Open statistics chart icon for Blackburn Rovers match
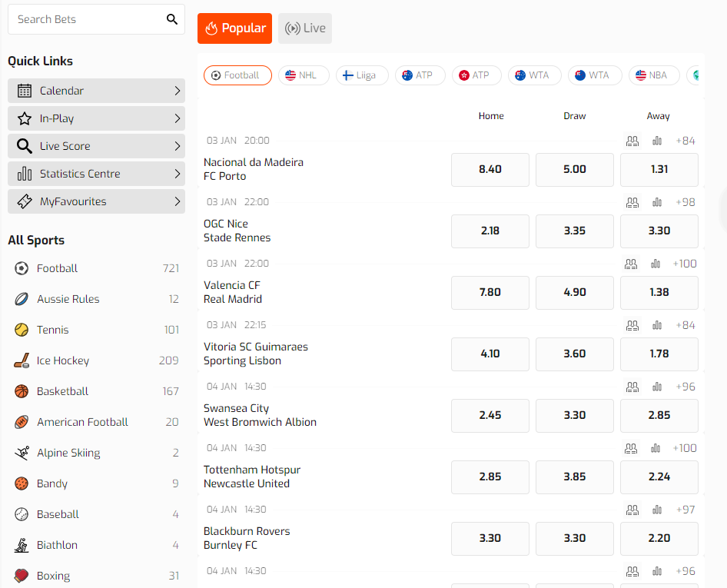This screenshot has width=727, height=588. coord(657,510)
